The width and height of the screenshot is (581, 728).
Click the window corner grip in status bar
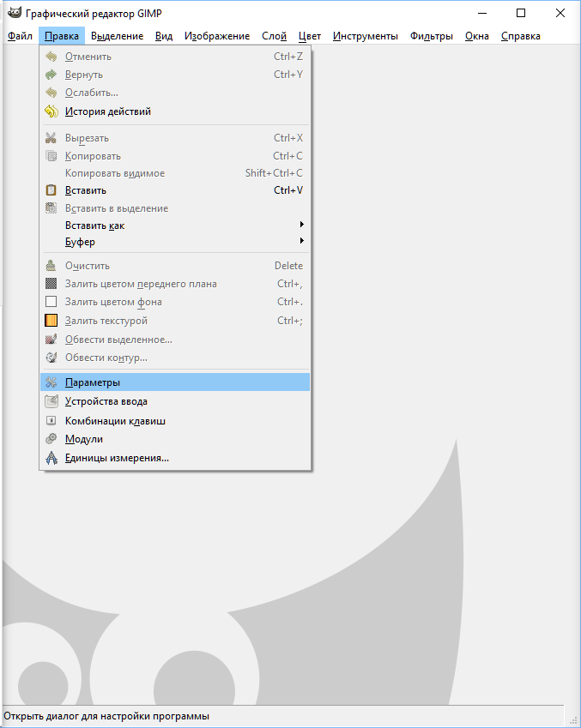click(573, 720)
